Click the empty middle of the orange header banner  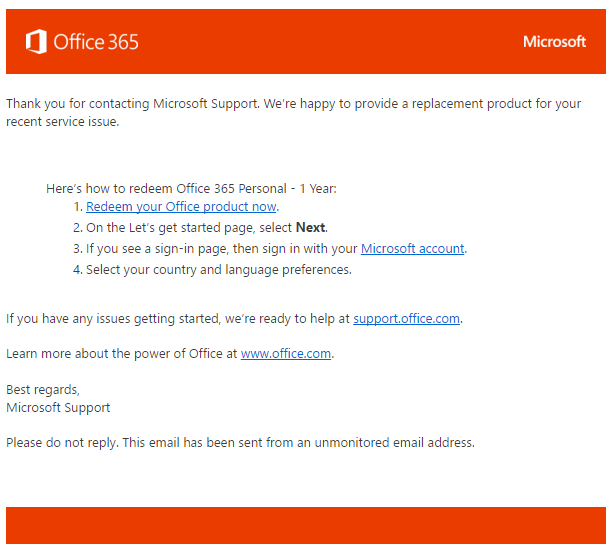pyautogui.click(x=330, y=42)
